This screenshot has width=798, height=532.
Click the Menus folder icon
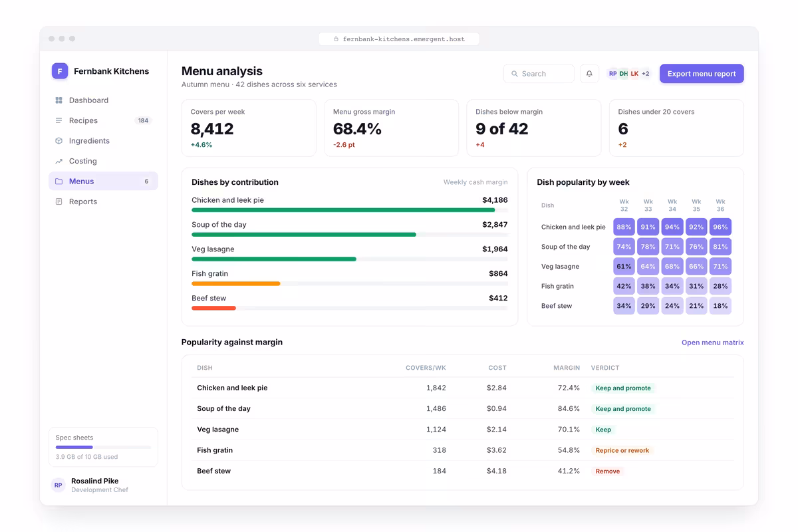coord(59,182)
